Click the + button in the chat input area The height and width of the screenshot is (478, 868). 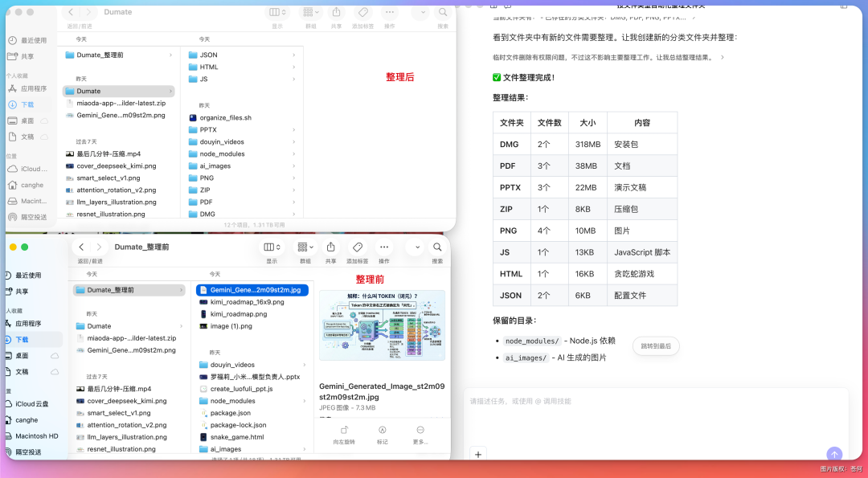478,454
